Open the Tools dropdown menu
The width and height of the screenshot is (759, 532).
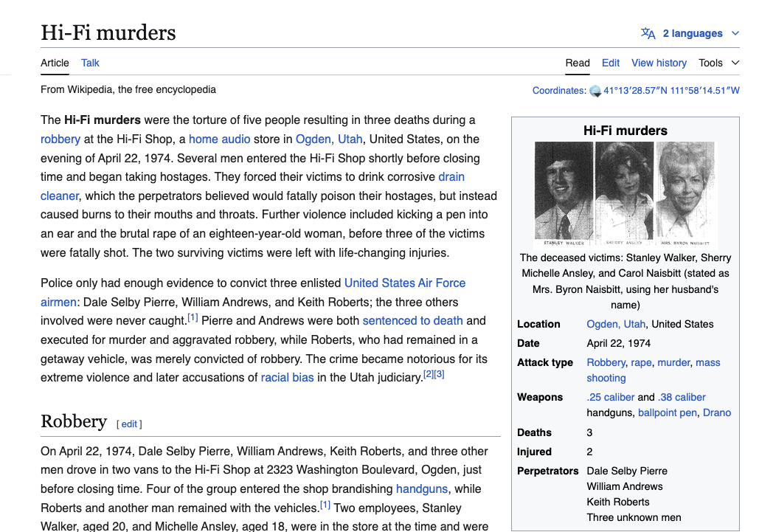[x=718, y=63]
